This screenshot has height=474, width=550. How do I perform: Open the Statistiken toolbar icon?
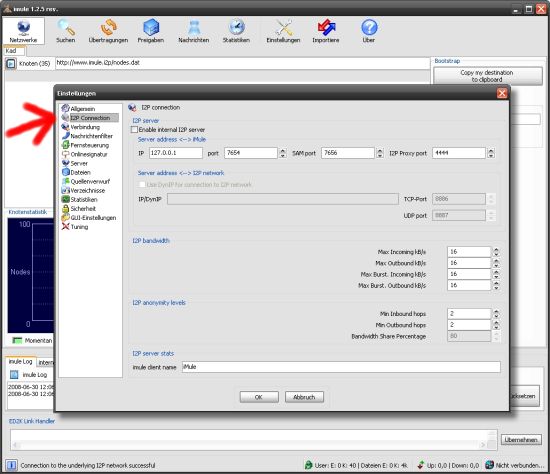click(x=236, y=31)
